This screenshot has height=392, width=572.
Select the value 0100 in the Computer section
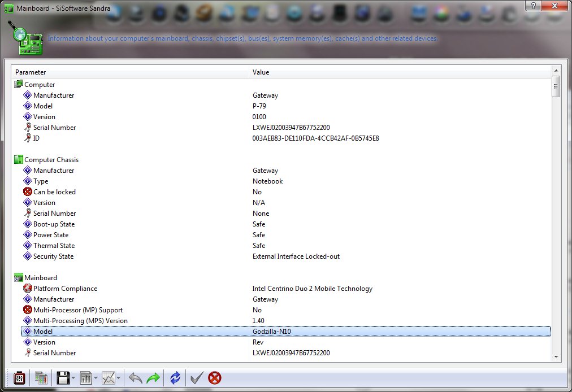tap(259, 117)
